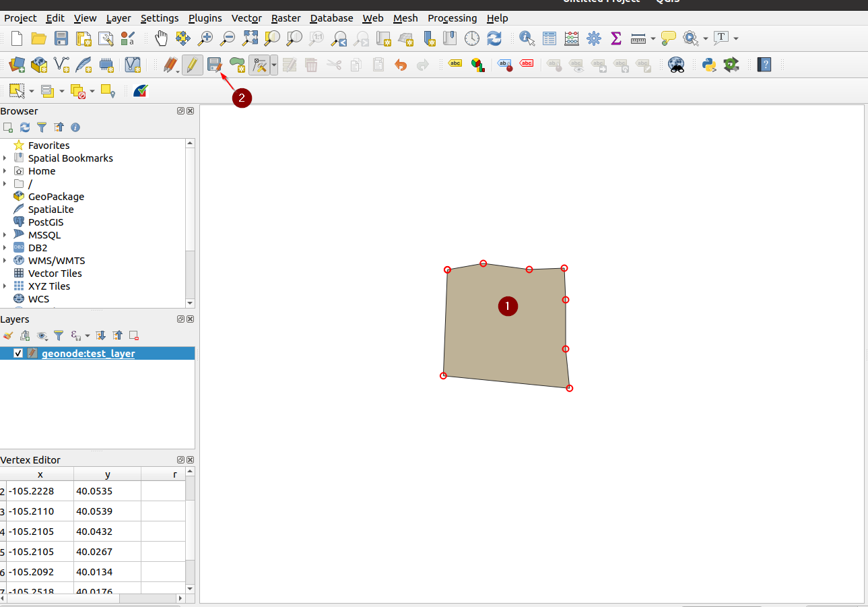This screenshot has height=607, width=868.
Task: Select the Vertex Tool icon
Action: tap(259, 65)
